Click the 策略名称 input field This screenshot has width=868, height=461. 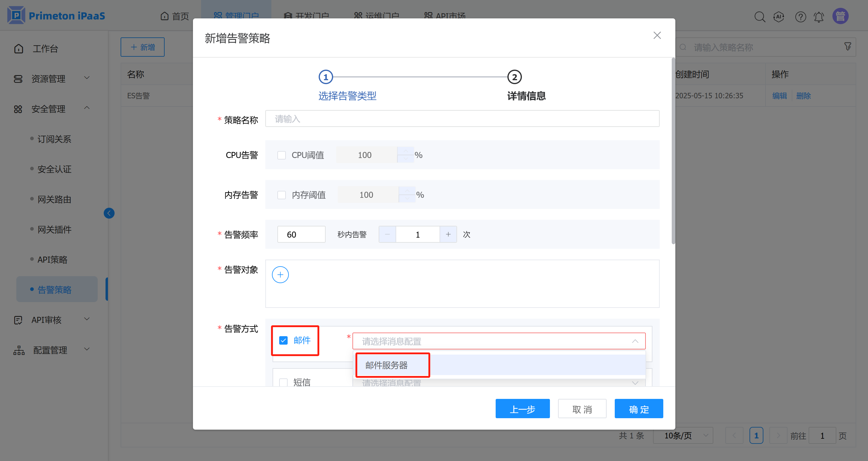click(x=462, y=118)
